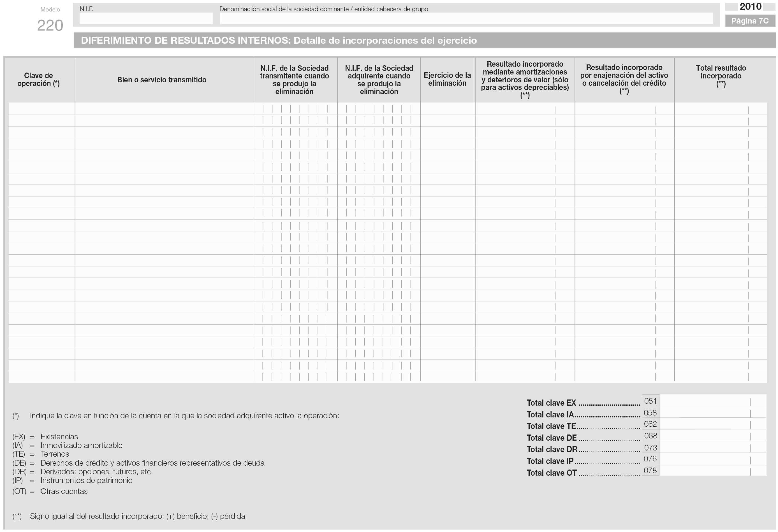Click the 'Total clave OT' label
Viewport: 778px width, 532px height.
[551, 473]
